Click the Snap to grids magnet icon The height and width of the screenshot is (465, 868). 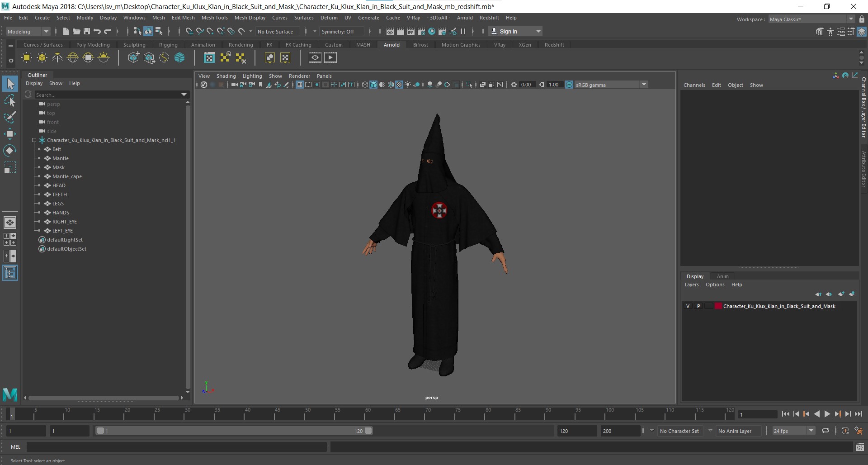pyautogui.click(x=189, y=31)
